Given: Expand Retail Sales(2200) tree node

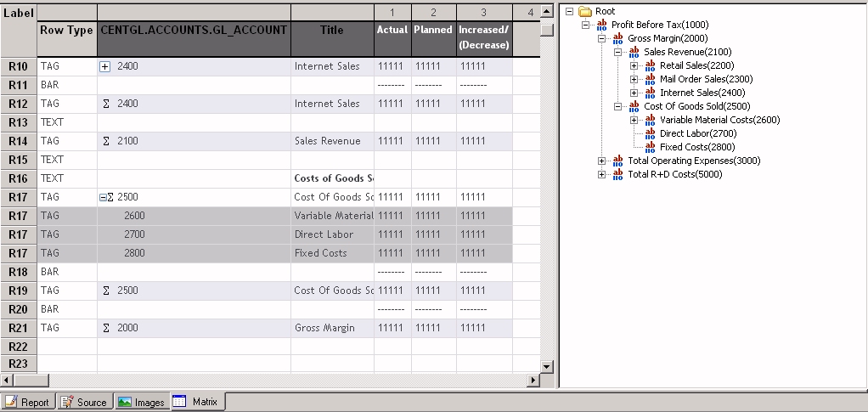Looking at the screenshot, I should point(634,66).
